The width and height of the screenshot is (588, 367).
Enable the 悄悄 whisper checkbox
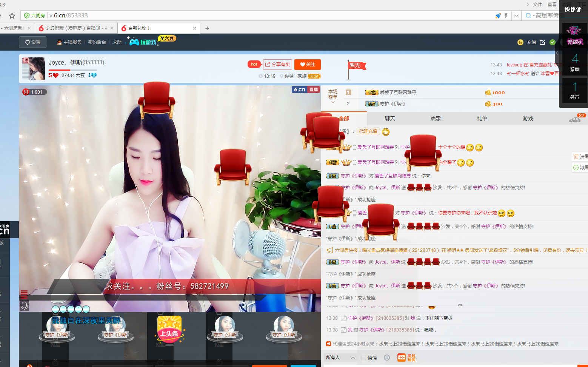364,358
